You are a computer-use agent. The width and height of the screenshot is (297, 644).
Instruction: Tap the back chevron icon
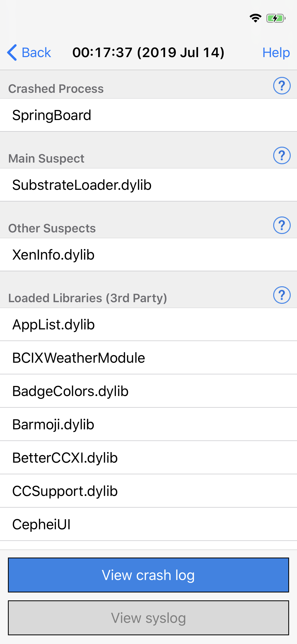coord(12,52)
